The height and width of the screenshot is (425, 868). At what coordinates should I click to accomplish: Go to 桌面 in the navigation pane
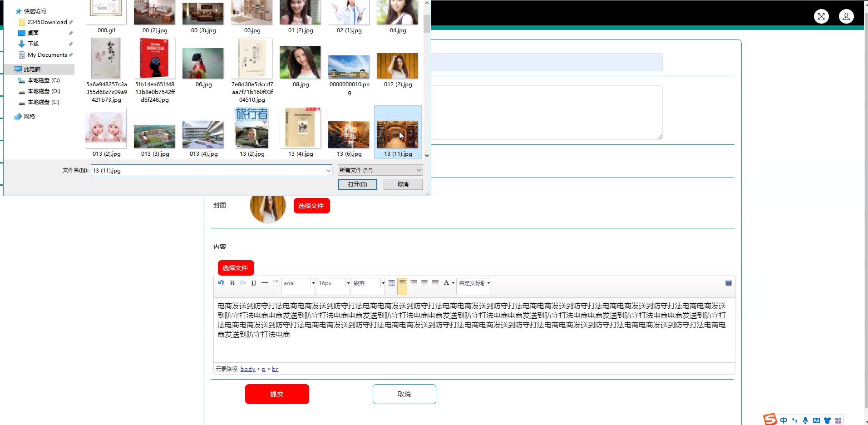33,33
